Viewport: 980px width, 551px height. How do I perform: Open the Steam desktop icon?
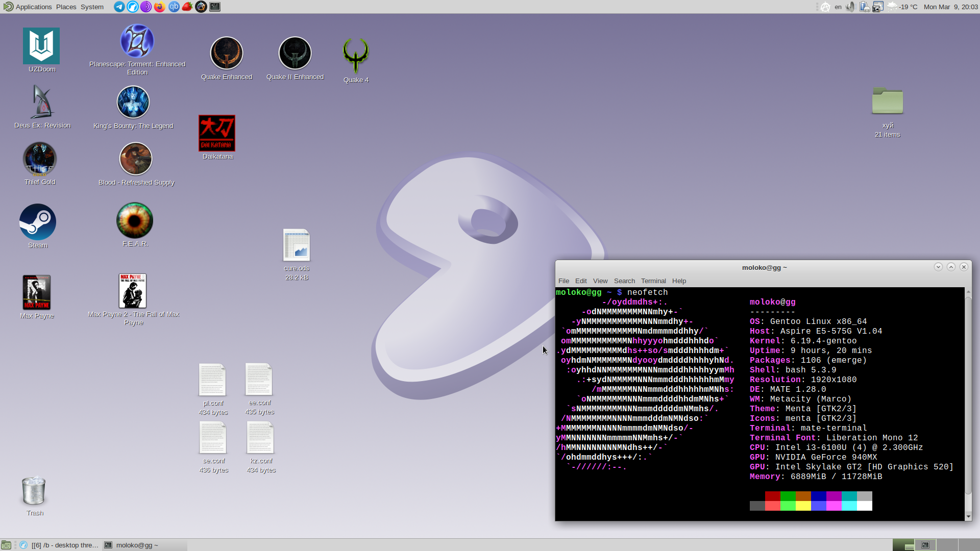click(38, 223)
